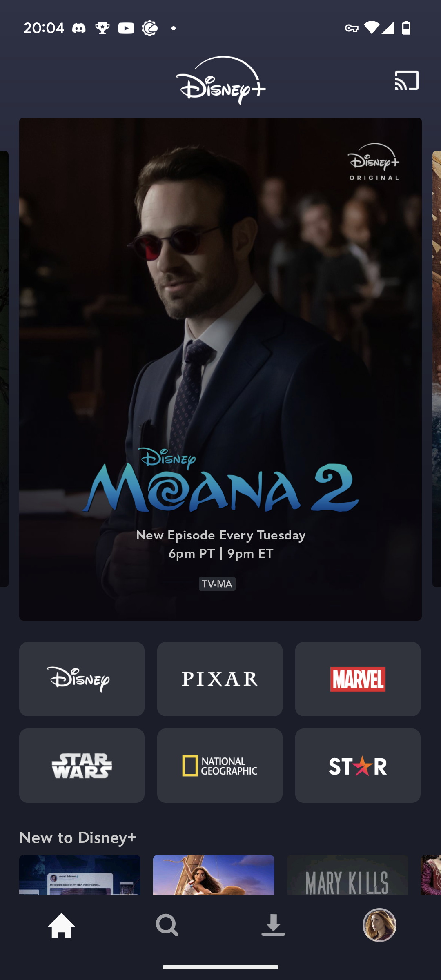Open the Star brand tile

pyautogui.click(x=358, y=766)
